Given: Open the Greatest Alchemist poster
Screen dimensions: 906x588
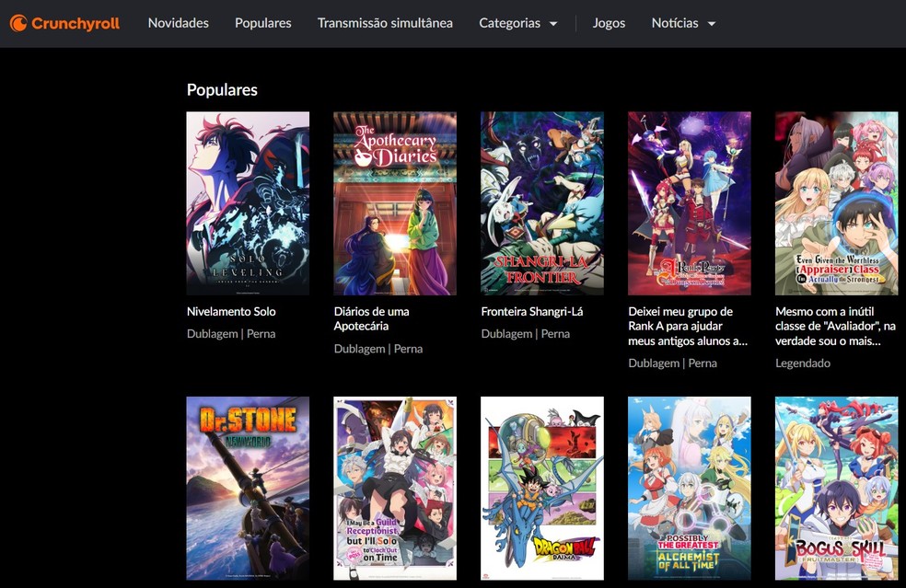Looking at the screenshot, I should (690, 488).
